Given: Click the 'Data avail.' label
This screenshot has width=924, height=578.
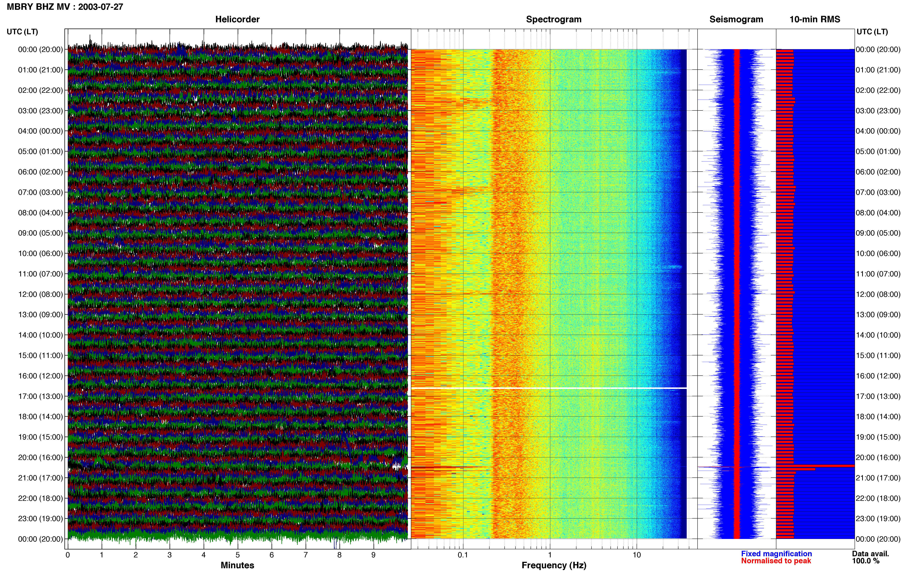Looking at the screenshot, I should pos(870,554).
